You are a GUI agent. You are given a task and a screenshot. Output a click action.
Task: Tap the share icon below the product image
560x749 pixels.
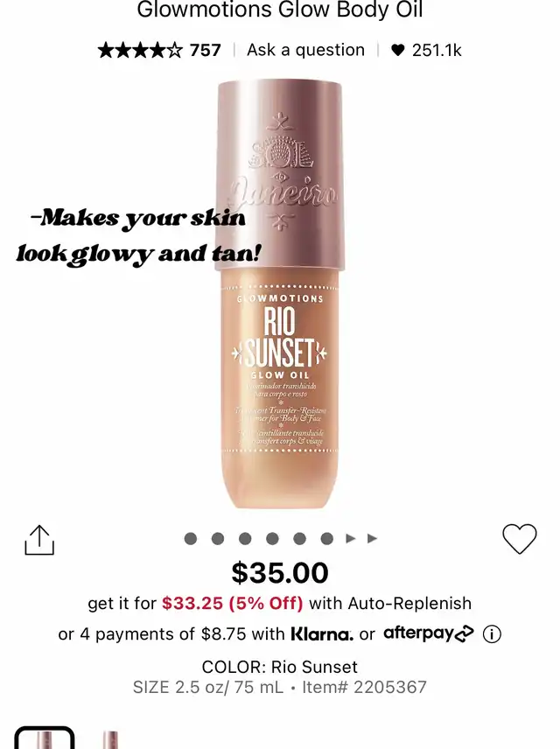(39, 540)
